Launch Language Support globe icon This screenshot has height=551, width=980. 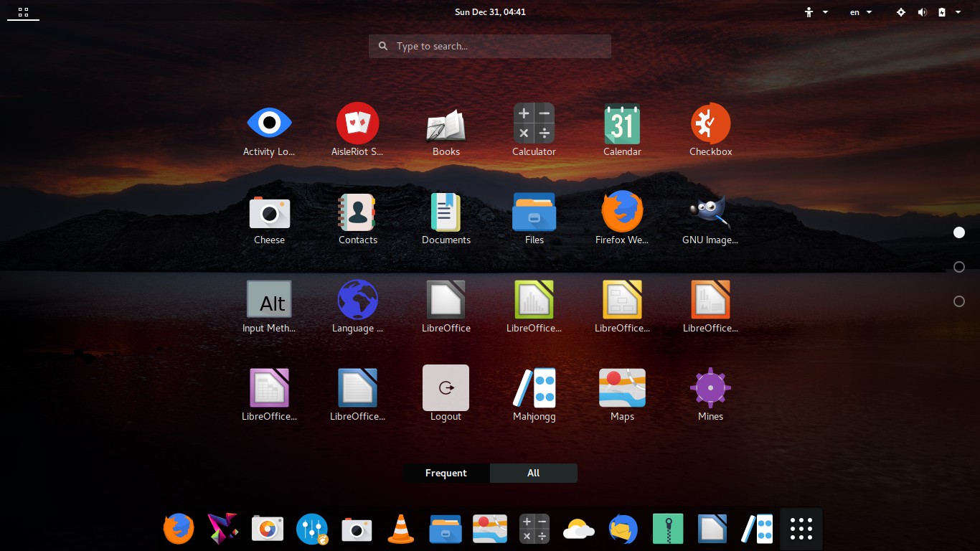[357, 300]
